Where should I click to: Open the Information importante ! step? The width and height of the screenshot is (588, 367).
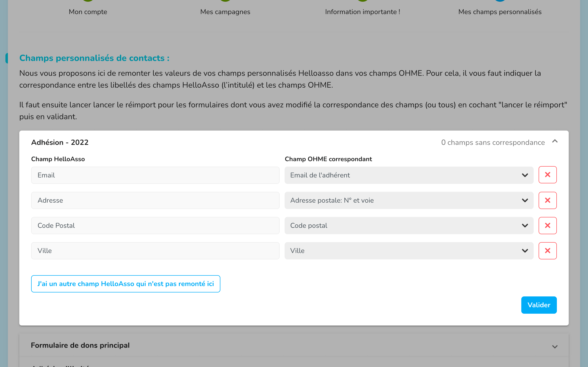(362, 11)
